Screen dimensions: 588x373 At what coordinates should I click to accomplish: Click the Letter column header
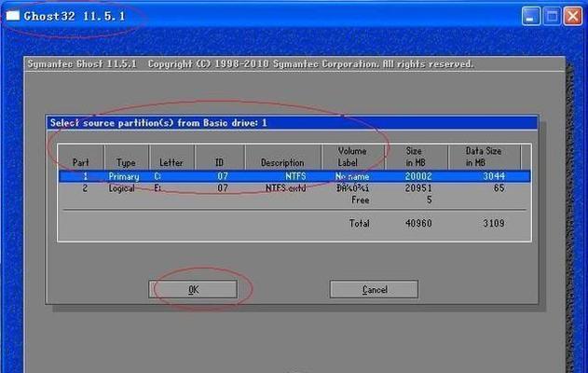pos(171,158)
